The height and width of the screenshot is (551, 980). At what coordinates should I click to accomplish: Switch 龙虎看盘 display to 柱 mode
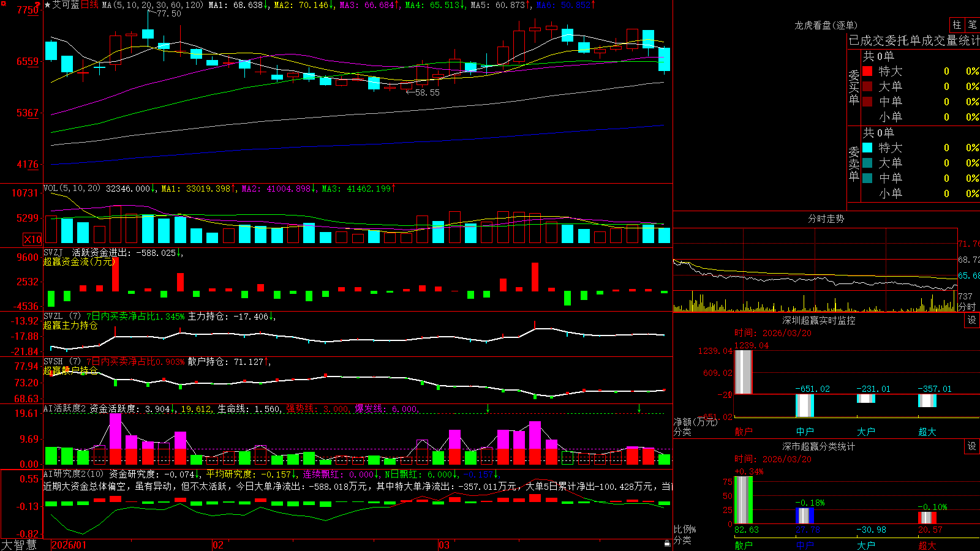[x=957, y=25]
